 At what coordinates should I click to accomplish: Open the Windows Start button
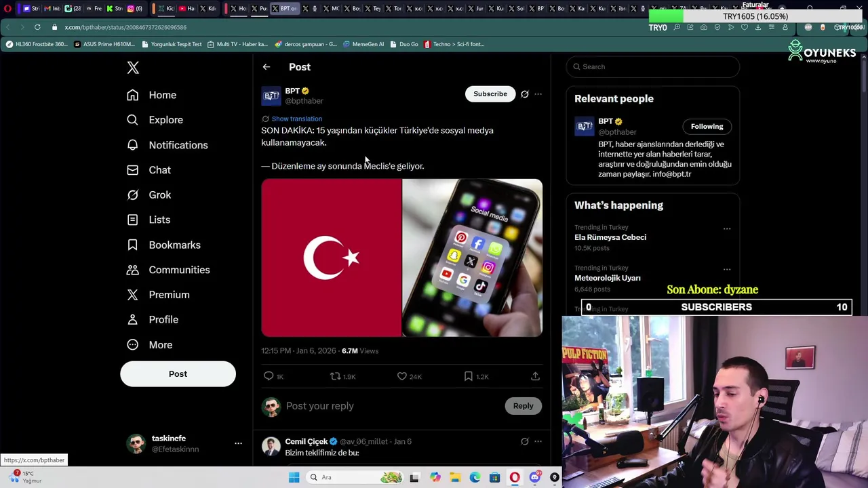tap(294, 478)
